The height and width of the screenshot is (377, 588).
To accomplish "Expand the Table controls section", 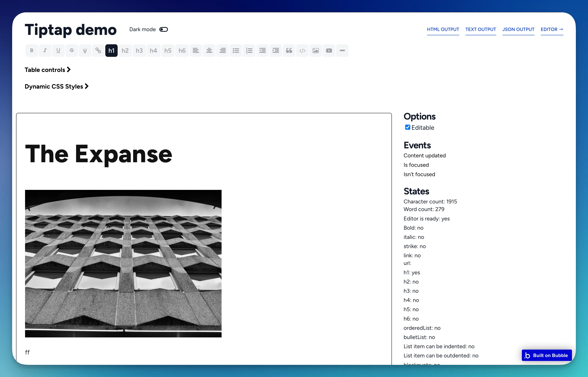I will click(47, 70).
